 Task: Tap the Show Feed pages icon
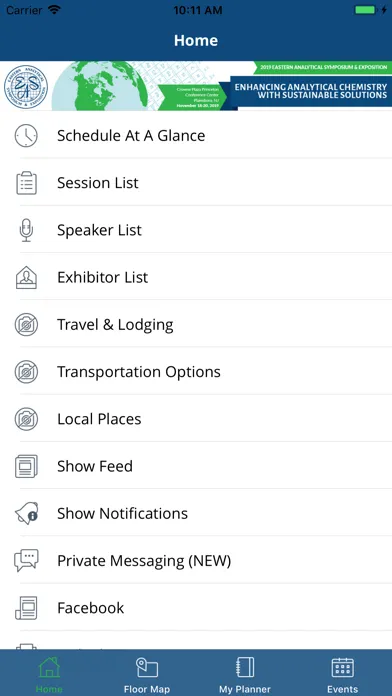point(26,466)
